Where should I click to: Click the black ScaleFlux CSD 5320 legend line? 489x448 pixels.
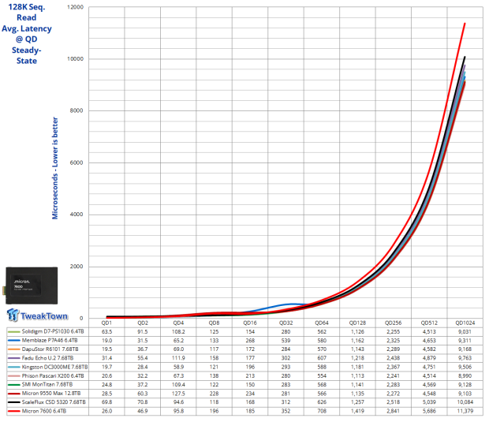click(14, 402)
